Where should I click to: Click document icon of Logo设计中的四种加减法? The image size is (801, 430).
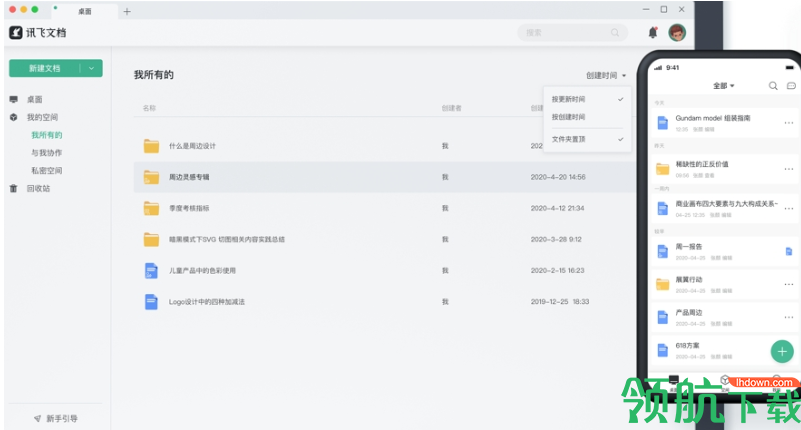point(151,302)
